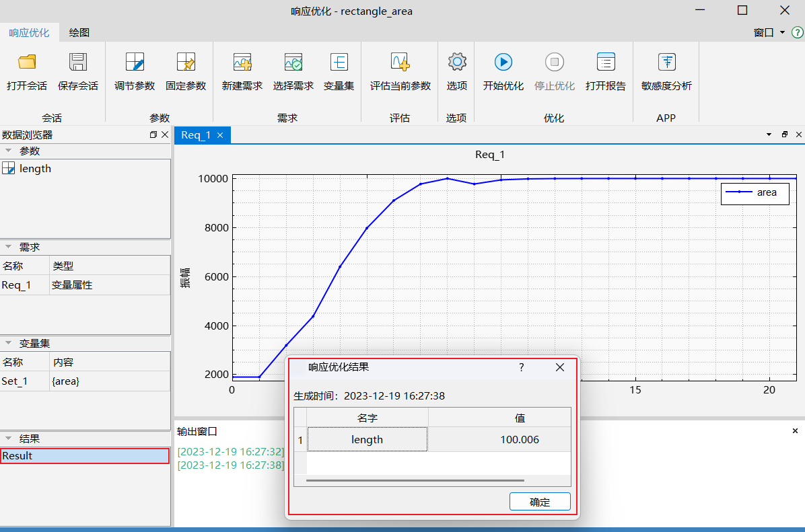Collapse the 变量集 section expander

click(x=9, y=344)
